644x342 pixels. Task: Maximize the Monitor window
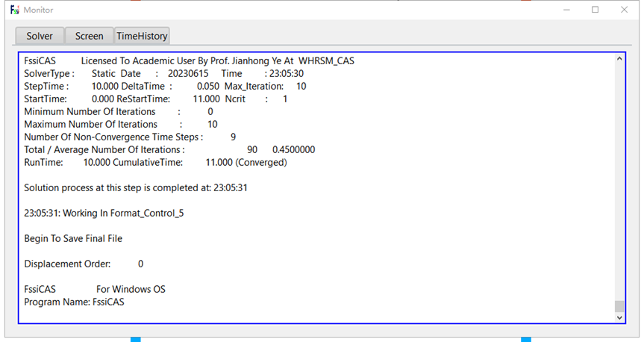point(595,10)
